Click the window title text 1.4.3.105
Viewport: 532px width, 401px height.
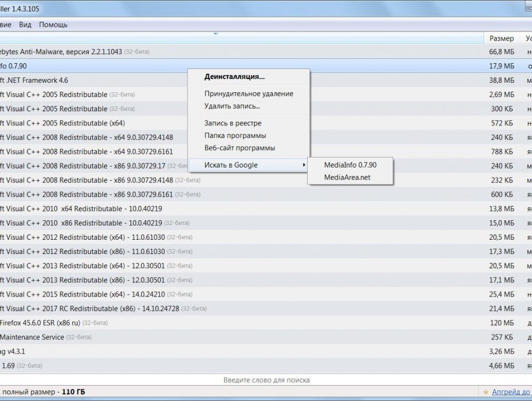[25, 9]
